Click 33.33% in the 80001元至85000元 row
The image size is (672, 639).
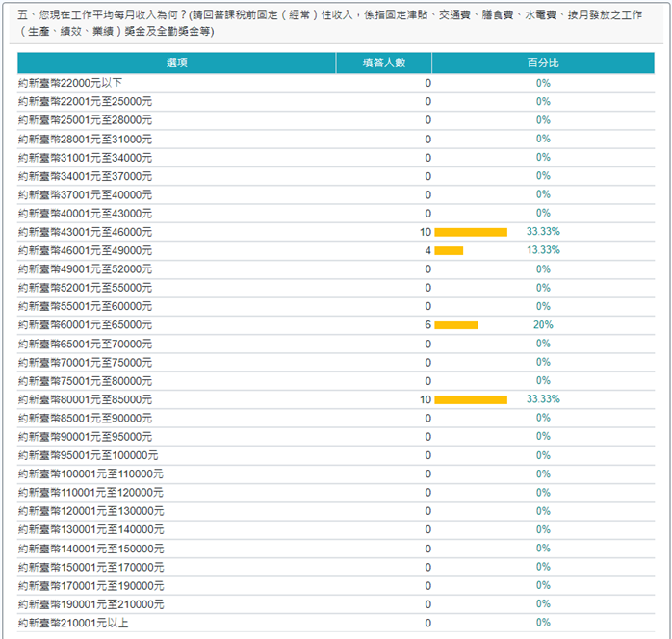pos(543,399)
